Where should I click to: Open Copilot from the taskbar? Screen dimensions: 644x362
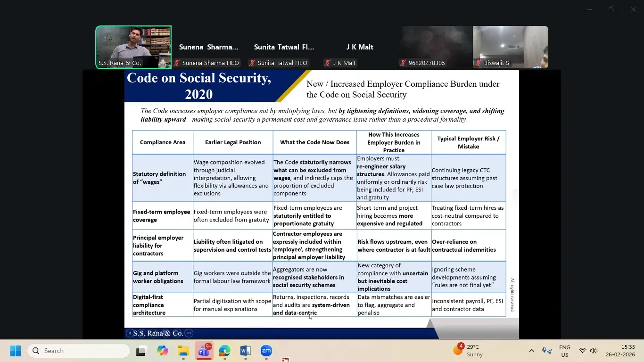pos(163,351)
